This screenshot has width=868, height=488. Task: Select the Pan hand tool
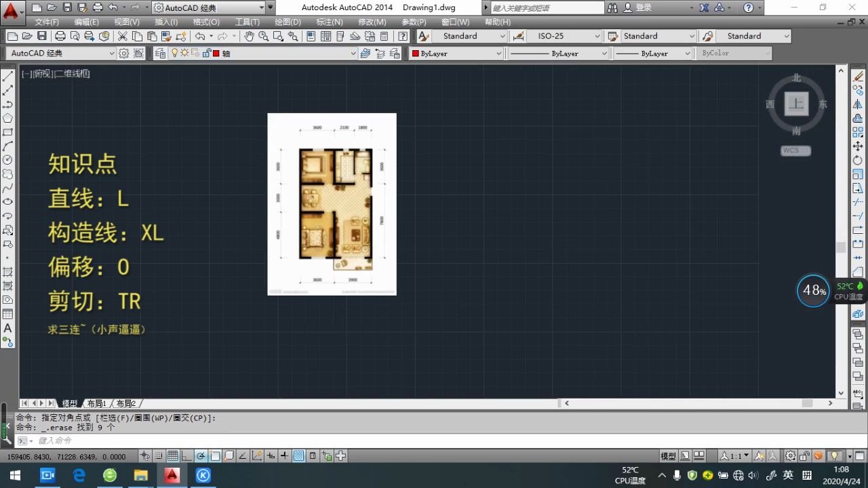[x=249, y=36]
